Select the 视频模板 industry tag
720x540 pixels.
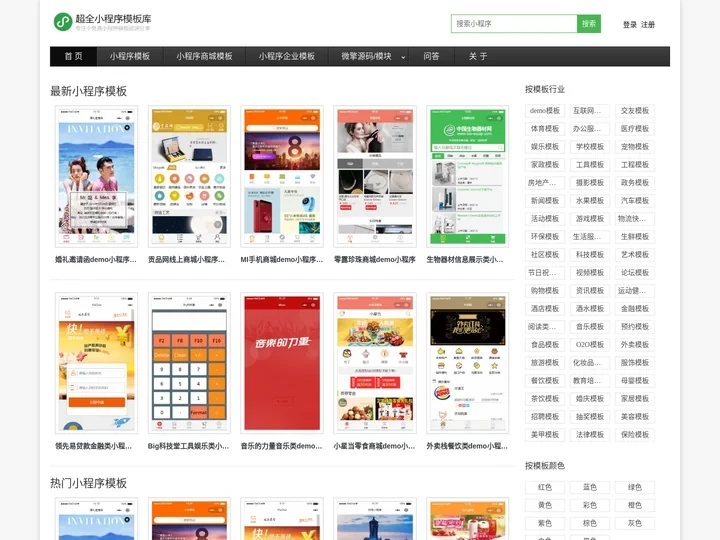tap(590, 273)
